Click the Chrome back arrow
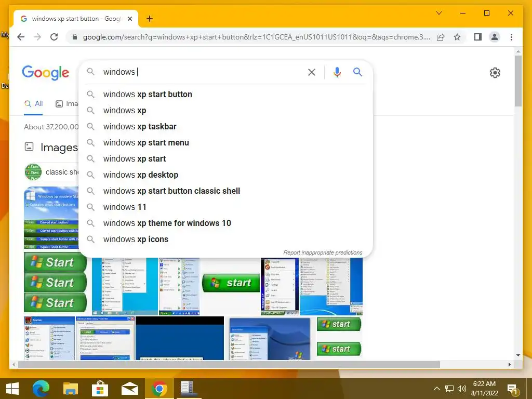 tap(21, 37)
